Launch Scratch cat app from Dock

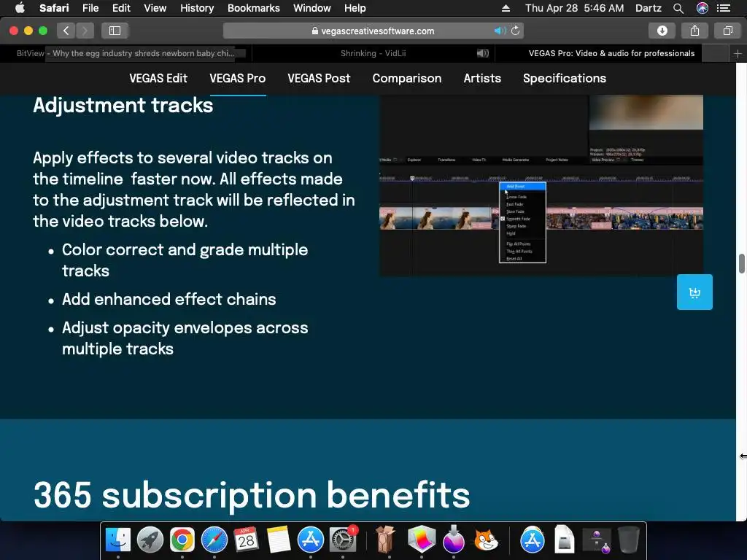point(485,540)
